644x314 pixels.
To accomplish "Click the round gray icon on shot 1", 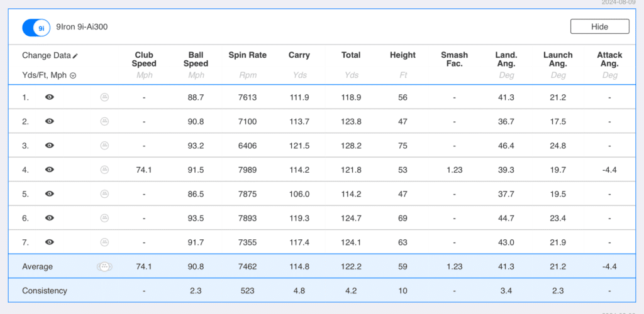I will [104, 97].
